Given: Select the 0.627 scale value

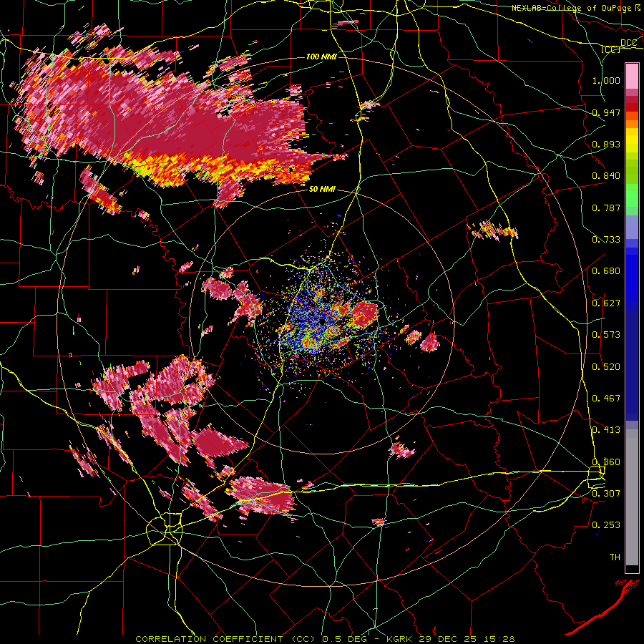Looking at the screenshot, I should [606, 303].
